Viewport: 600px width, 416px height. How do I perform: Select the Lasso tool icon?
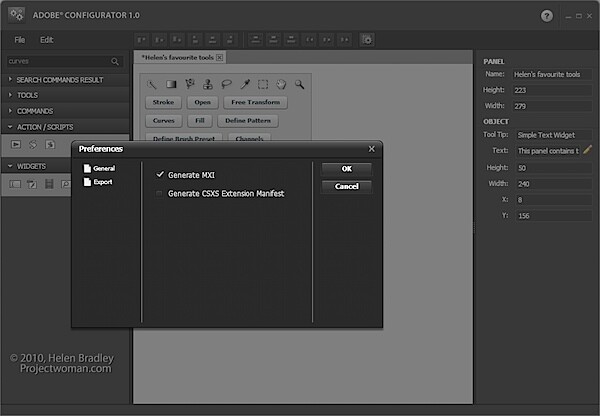coord(227,84)
